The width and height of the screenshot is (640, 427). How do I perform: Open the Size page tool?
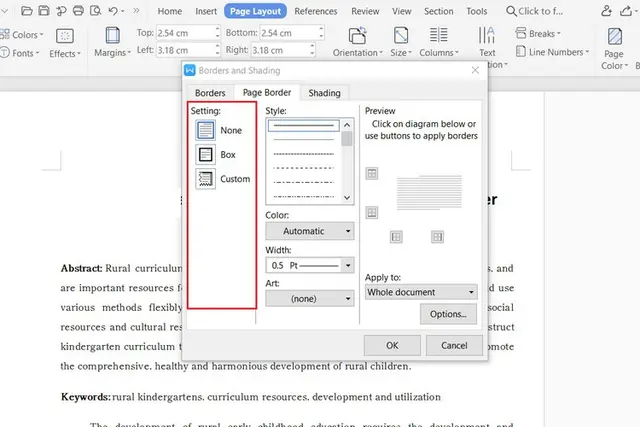(401, 42)
